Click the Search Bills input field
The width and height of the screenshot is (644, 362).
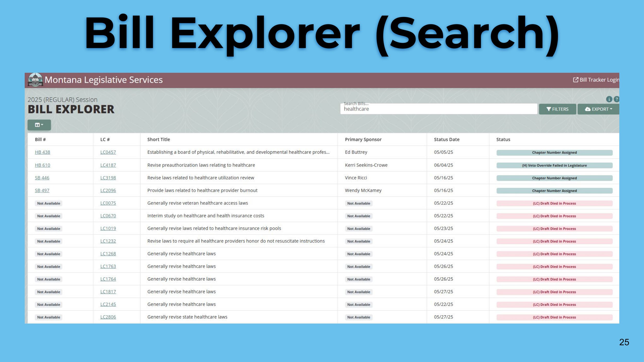[438, 109]
